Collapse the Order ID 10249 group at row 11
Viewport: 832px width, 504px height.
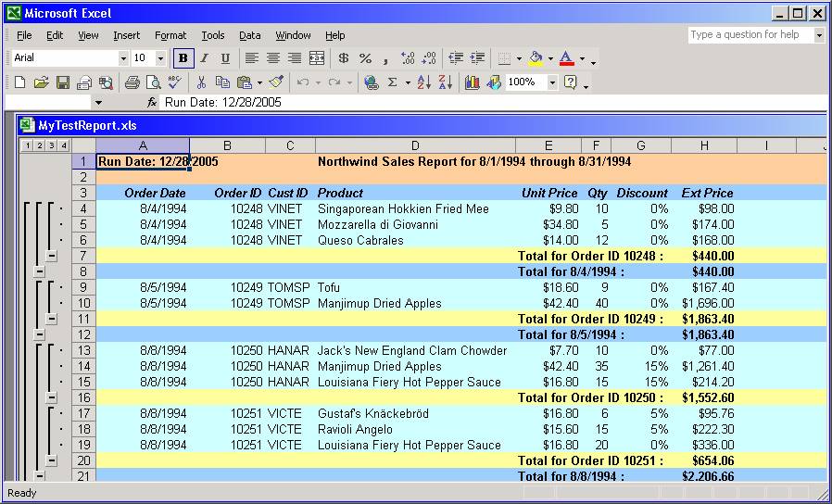click(52, 319)
